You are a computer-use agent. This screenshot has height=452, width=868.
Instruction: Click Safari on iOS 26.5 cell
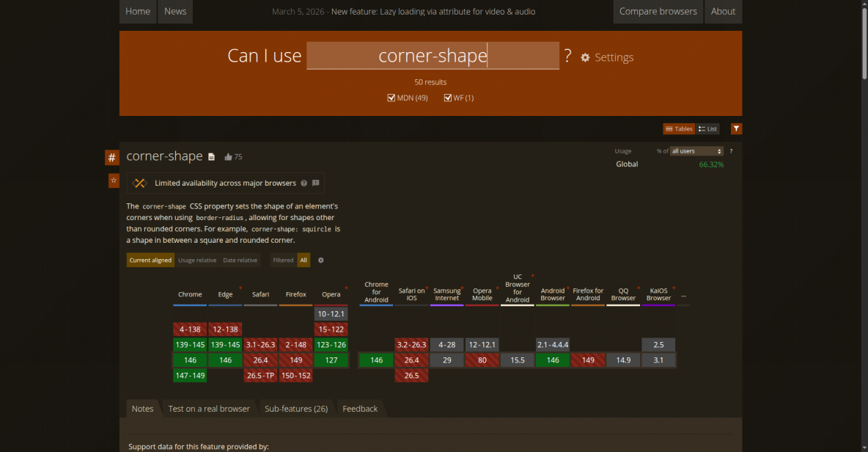coord(412,376)
